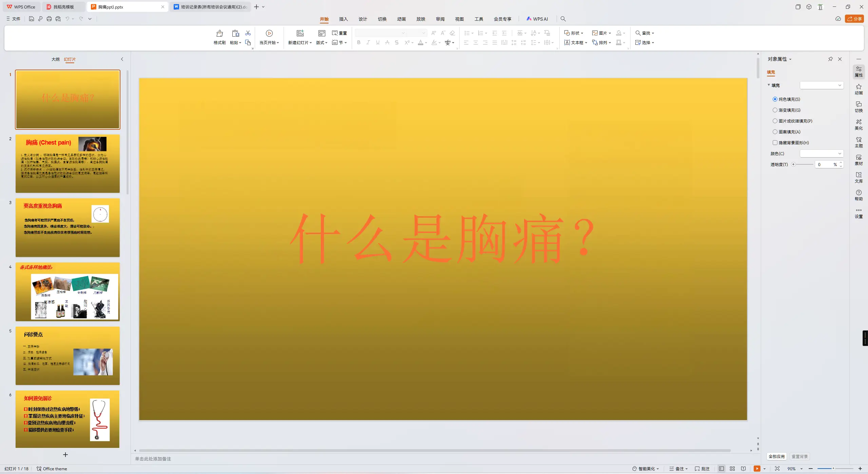Switch to the Outline (大纲) tab
Viewport: 868px width, 474px height.
[x=55, y=59]
